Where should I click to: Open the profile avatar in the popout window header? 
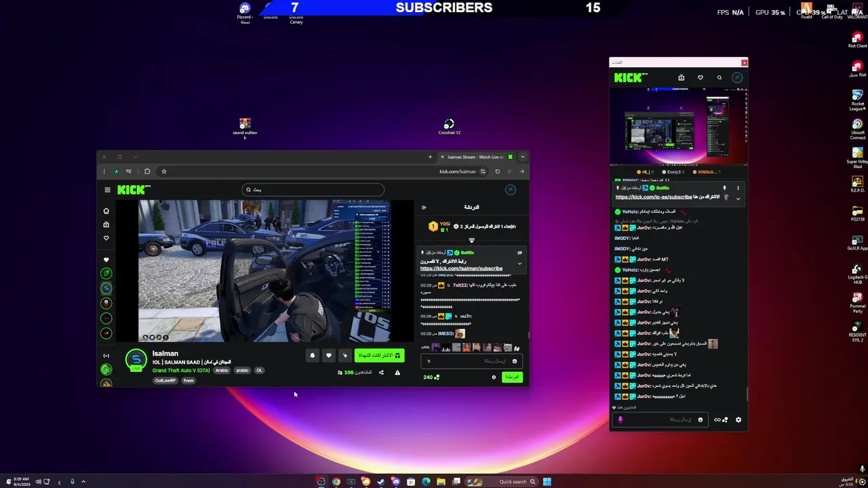(737, 78)
